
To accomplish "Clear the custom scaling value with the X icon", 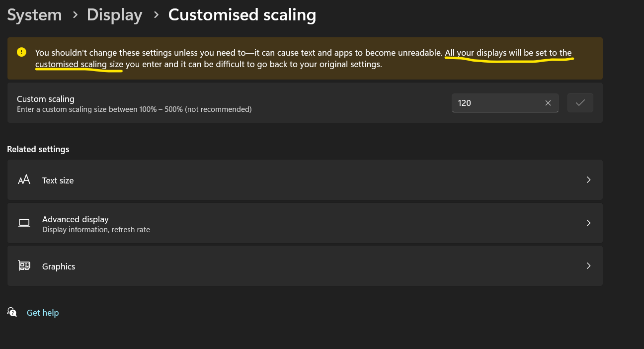I will [548, 103].
